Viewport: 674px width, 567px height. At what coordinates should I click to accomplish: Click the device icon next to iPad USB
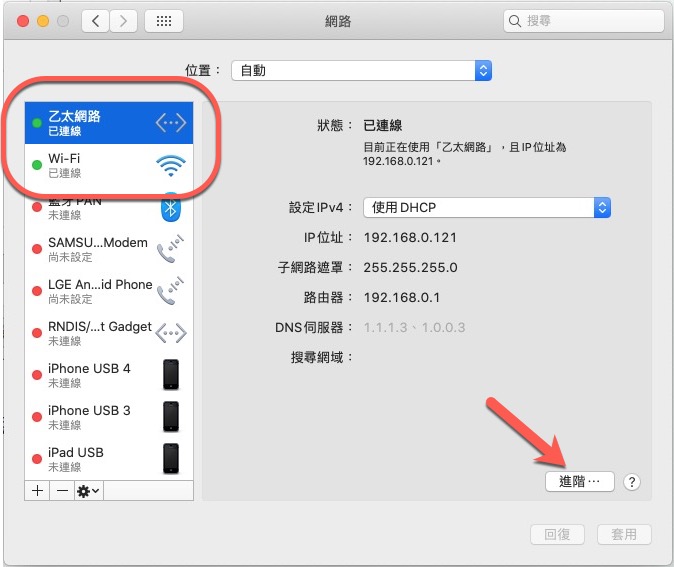[x=171, y=459]
